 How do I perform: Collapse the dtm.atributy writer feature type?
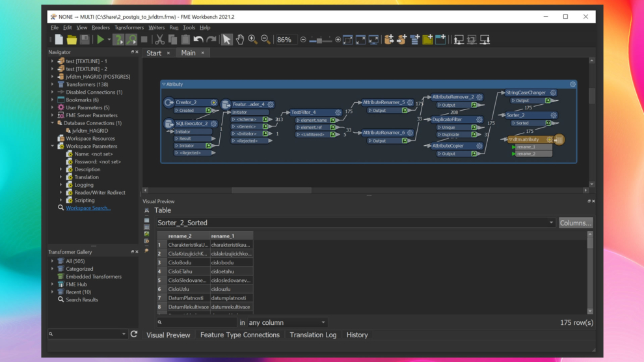point(511,140)
